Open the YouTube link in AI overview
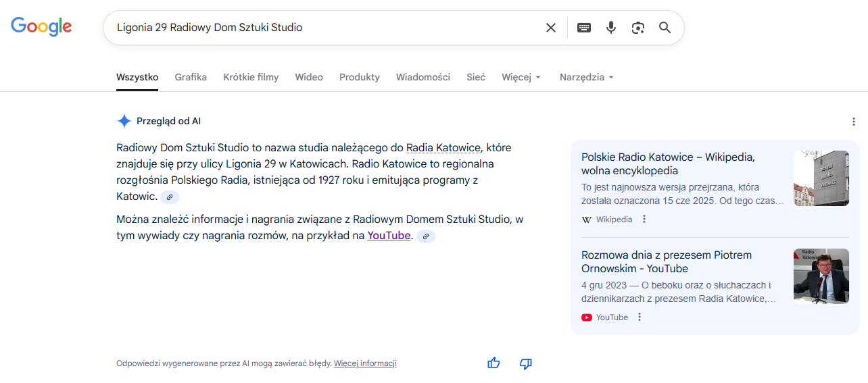Image resolution: width=868 pixels, height=383 pixels. 389,236
